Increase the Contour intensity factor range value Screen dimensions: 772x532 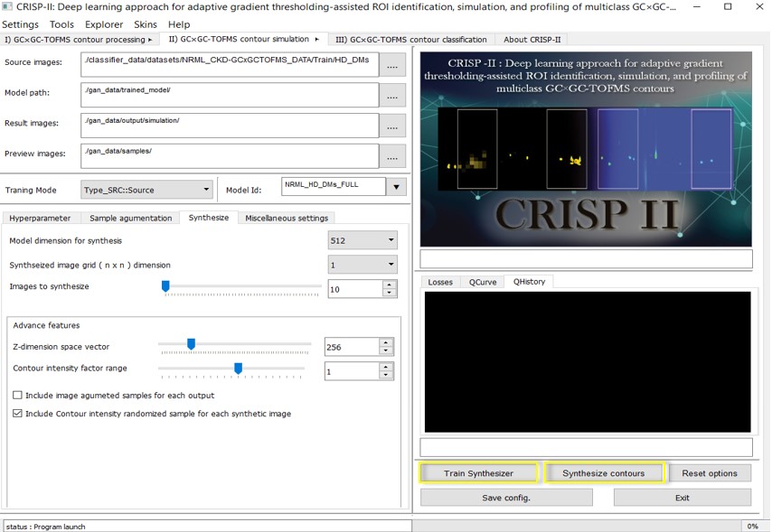tap(386, 367)
